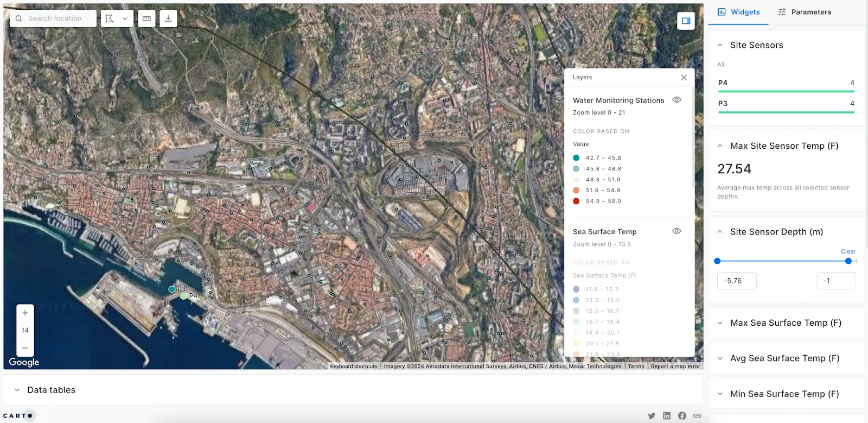Share on Twitter icon

point(652,416)
